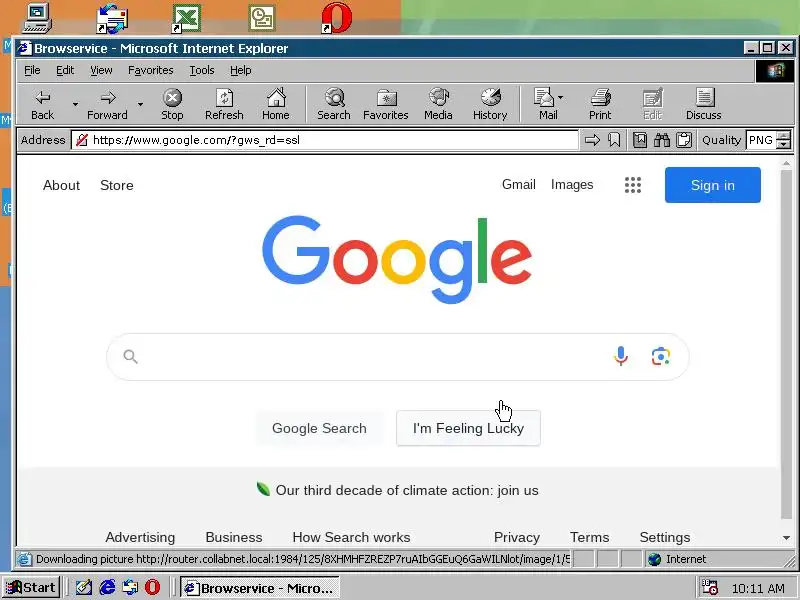Click the Forward toolbar button
This screenshot has width=800, height=600.
click(107, 105)
